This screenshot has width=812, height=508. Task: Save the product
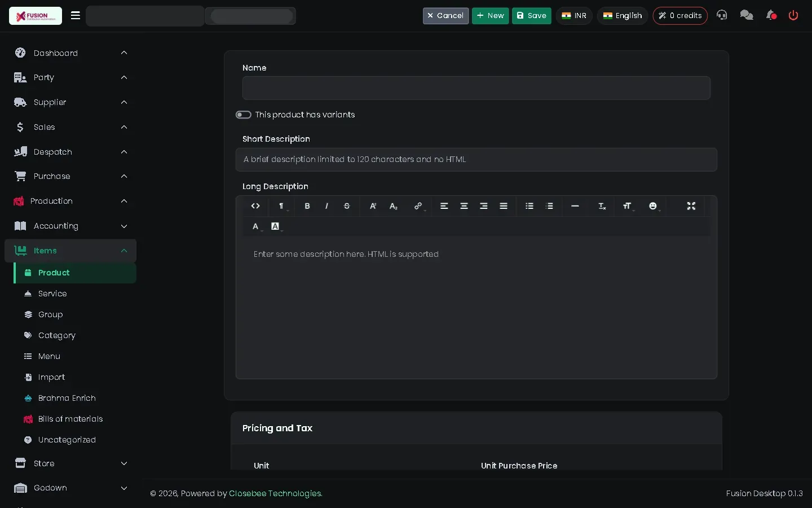(x=532, y=16)
